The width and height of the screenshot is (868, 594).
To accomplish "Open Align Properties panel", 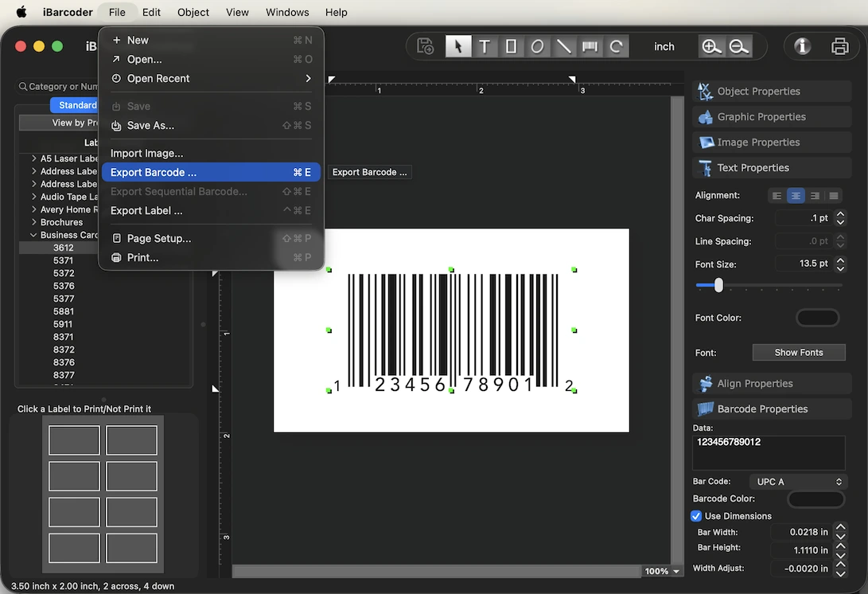I will (x=772, y=384).
